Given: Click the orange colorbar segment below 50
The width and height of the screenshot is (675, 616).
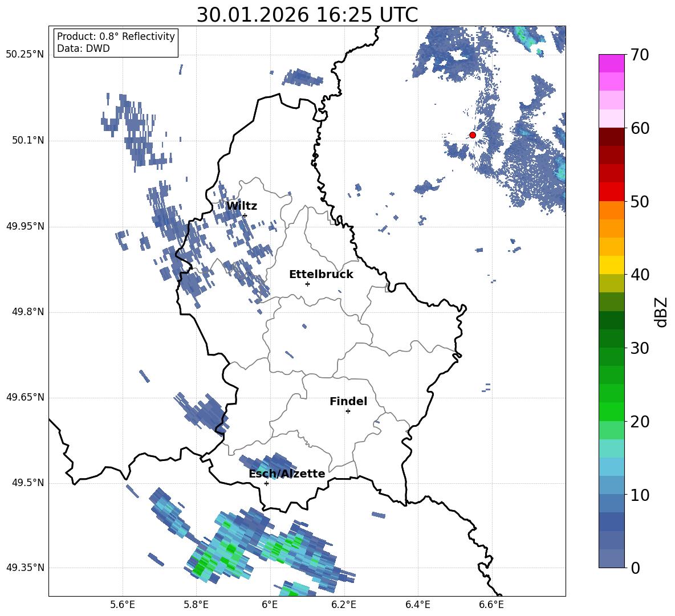Looking at the screenshot, I should (611, 210).
